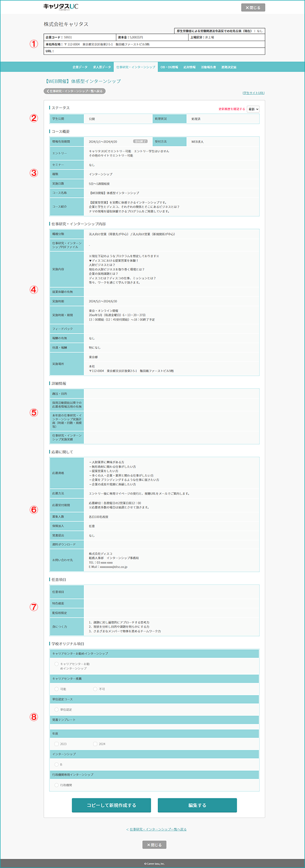This screenshot has width=305, height=868.
Task: Click the 受付終了 status badge
Action: 140,141
